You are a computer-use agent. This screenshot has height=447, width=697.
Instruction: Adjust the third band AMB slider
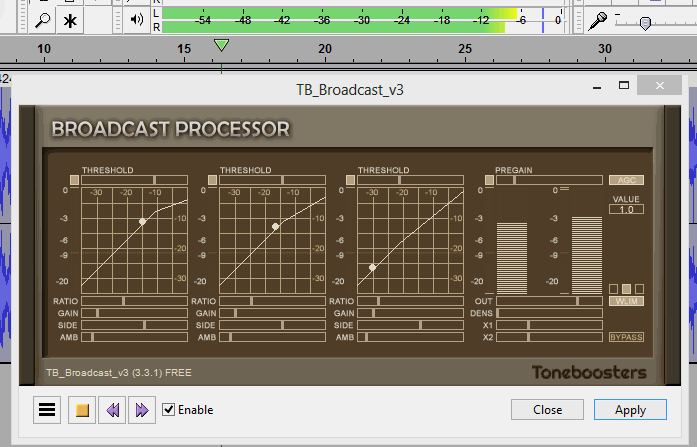click(410, 337)
